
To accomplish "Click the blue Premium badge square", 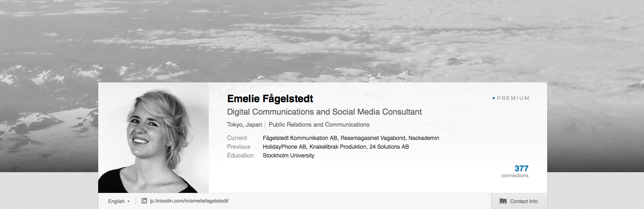I will pyautogui.click(x=494, y=98).
